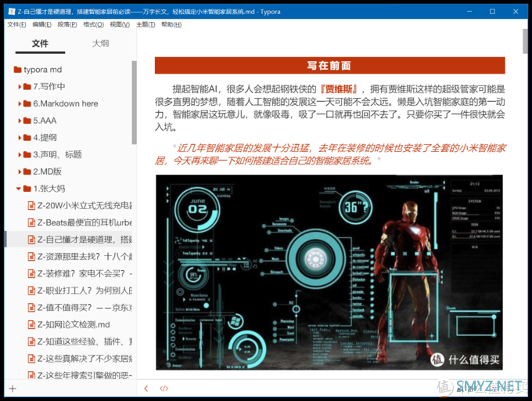Close the Typora window
The height and width of the screenshot is (401, 532).
click(516, 12)
